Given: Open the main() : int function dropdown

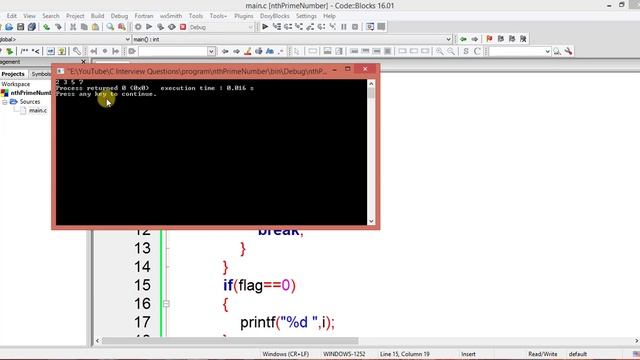Looking at the screenshot, I should click(x=448, y=39).
